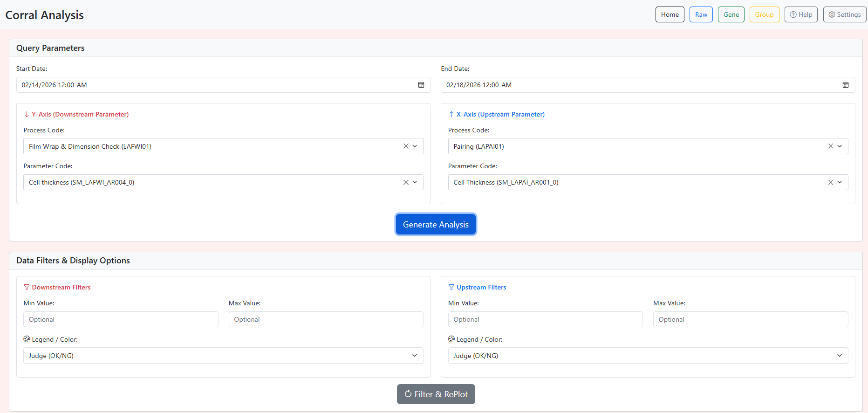This screenshot has height=413, width=868.
Task: Open the Help page
Action: coord(800,14)
